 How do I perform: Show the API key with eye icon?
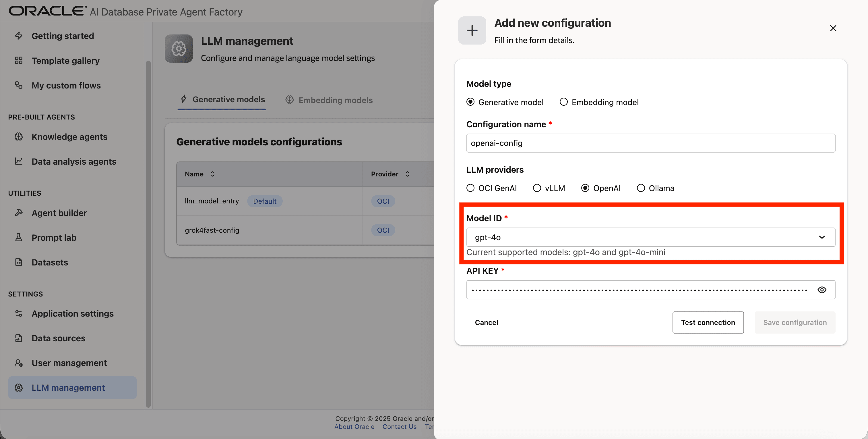(x=821, y=290)
